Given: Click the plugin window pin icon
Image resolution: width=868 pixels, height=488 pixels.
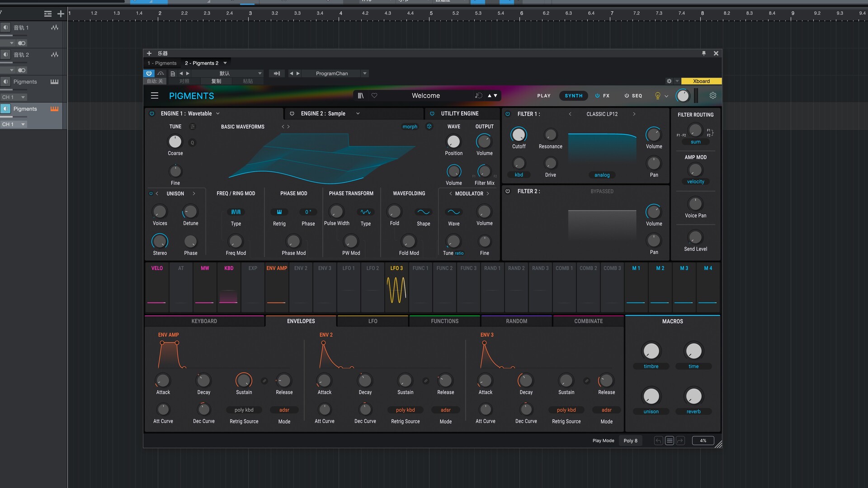Looking at the screenshot, I should pyautogui.click(x=704, y=53).
